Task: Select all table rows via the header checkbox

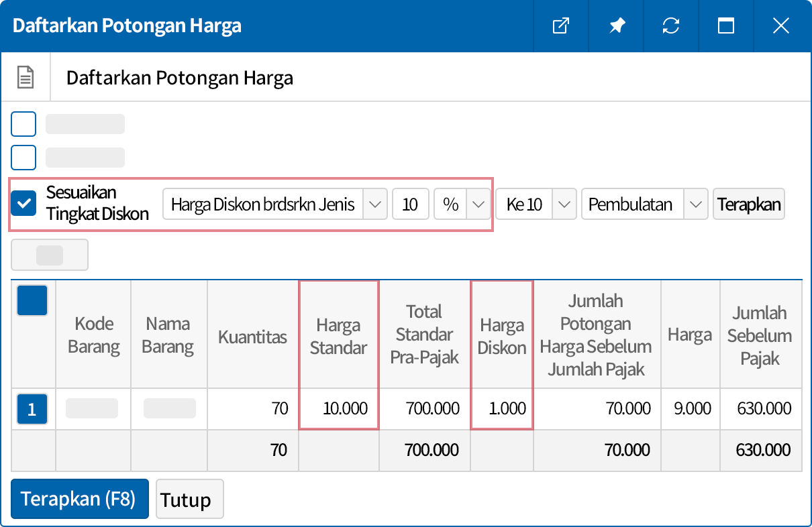Action: (32, 300)
